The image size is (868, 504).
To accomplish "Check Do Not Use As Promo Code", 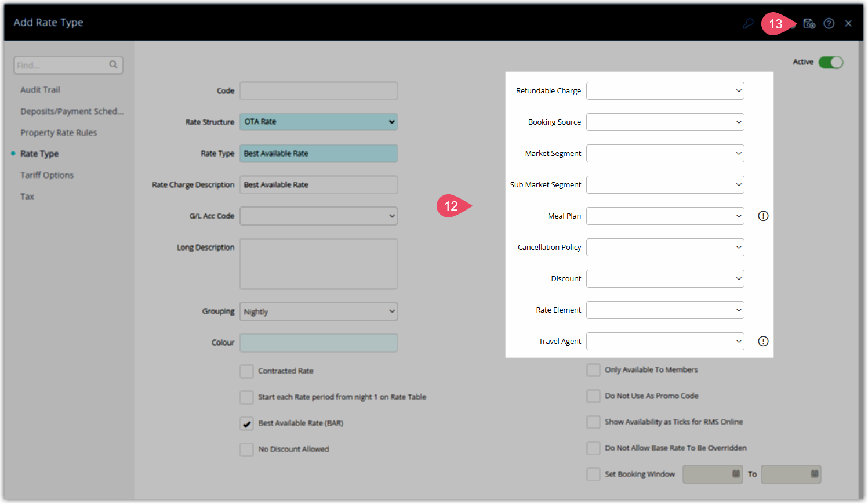I will pos(593,396).
